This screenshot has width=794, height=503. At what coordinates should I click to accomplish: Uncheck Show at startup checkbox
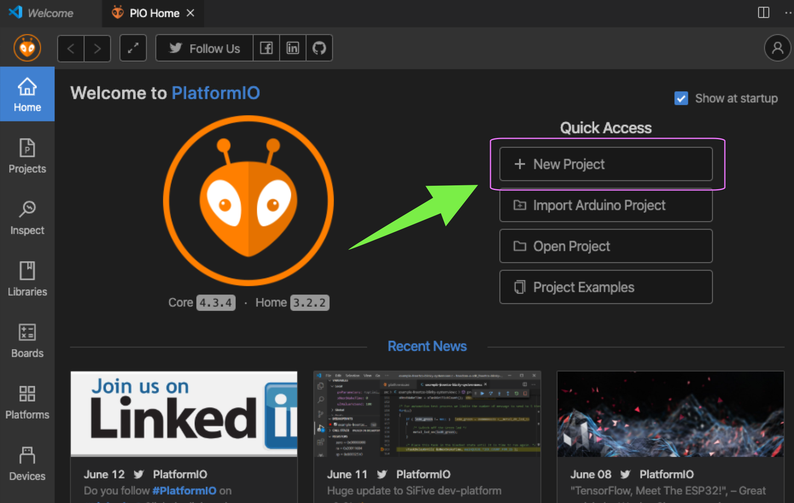click(681, 98)
